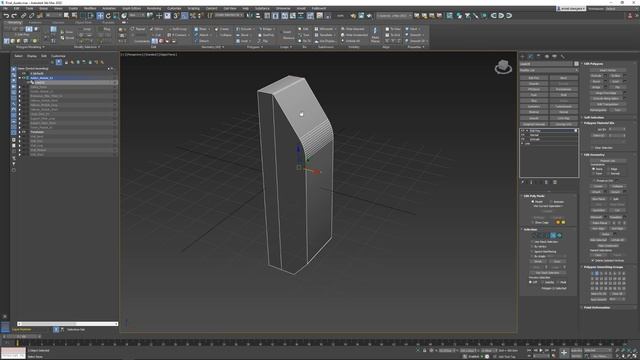Switch to the Object Paint ribbon tab
This screenshot has width=640, height=360.
[x=84, y=22]
